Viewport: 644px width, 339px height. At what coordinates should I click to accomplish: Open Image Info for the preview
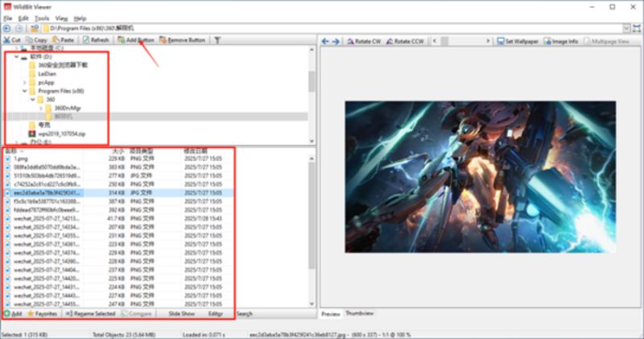[561, 41]
